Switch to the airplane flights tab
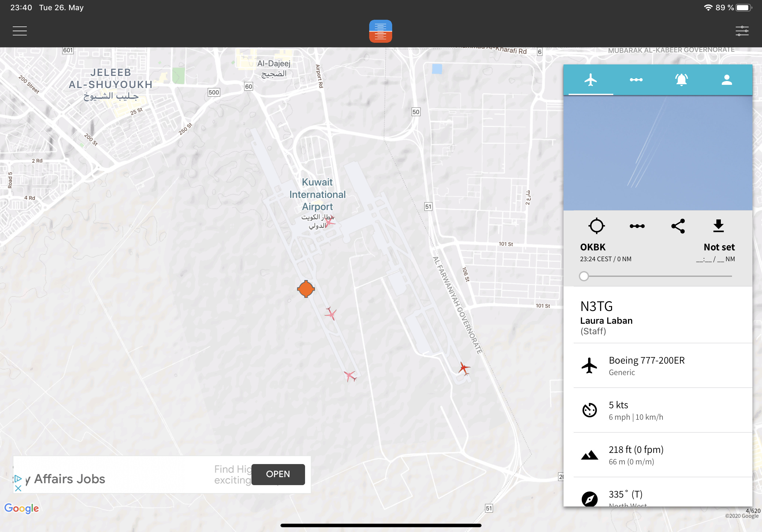This screenshot has height=532, width=762. [x=590, y=80]
